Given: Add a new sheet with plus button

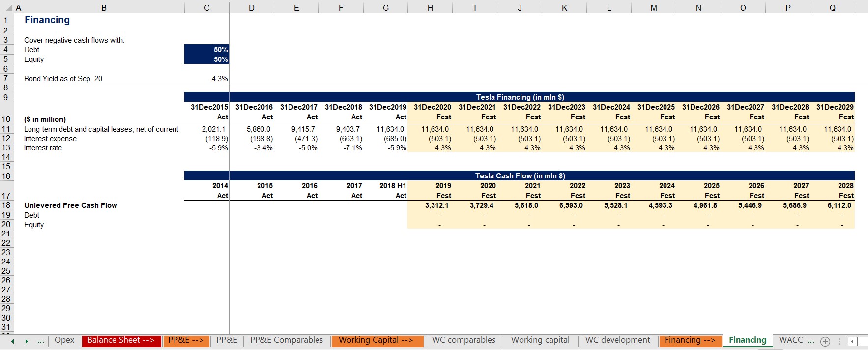Looking at the screenshot, I should click(x=825, y=341).
